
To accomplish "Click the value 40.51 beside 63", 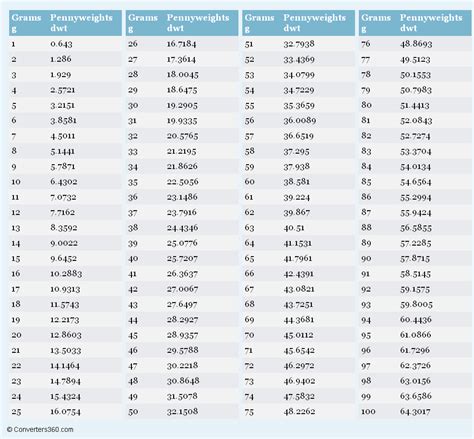I will point(294,228).
